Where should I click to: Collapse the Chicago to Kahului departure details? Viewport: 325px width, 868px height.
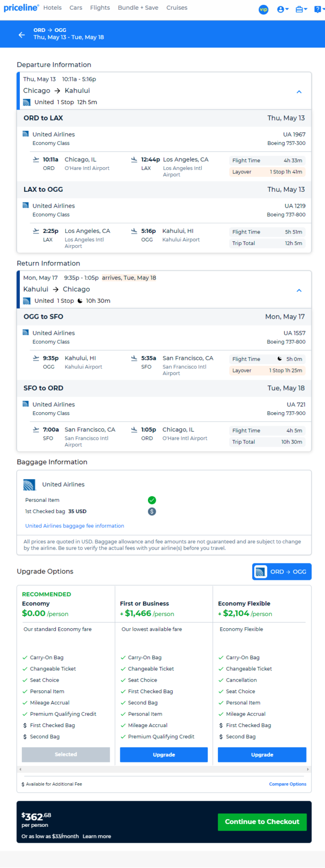(299, 92)
